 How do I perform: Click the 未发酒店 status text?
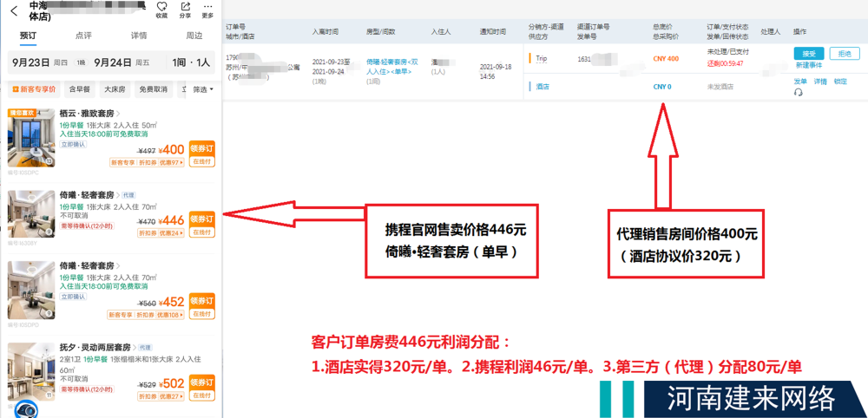(x=720, y=87)
